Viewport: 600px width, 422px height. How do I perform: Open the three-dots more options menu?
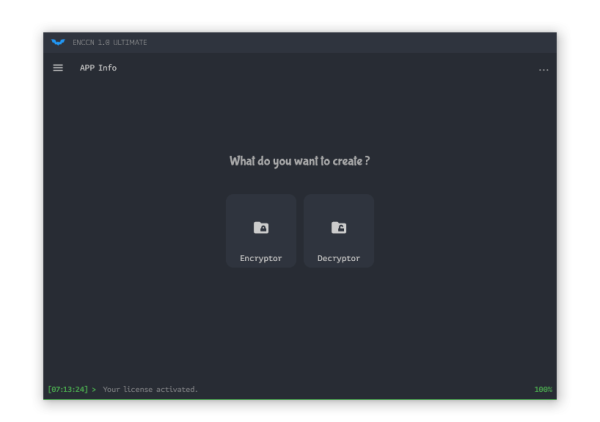pos(543,70)
